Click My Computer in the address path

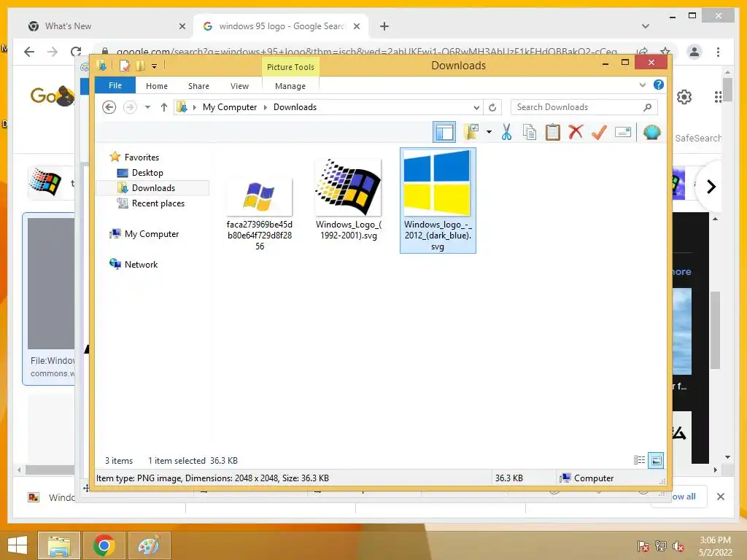pyautogui.click(x=230, y=107)
